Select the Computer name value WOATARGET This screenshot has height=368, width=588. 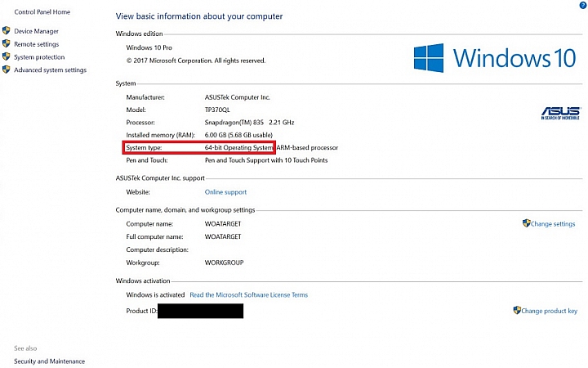223,224
